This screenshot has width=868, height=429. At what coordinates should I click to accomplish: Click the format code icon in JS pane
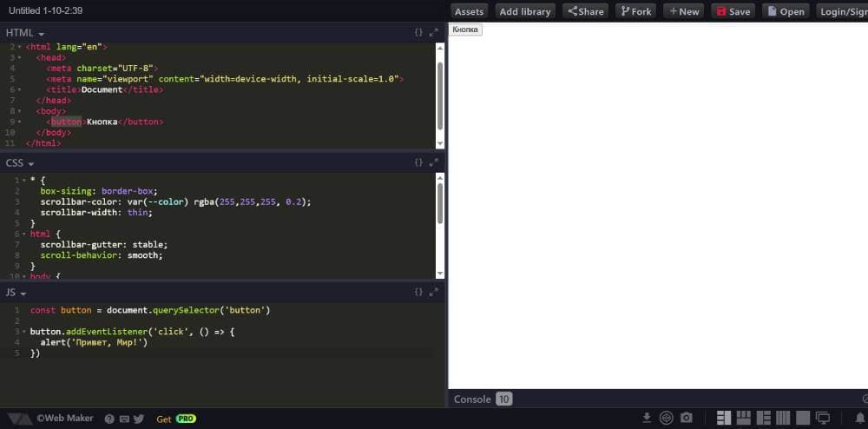point(418,292)
